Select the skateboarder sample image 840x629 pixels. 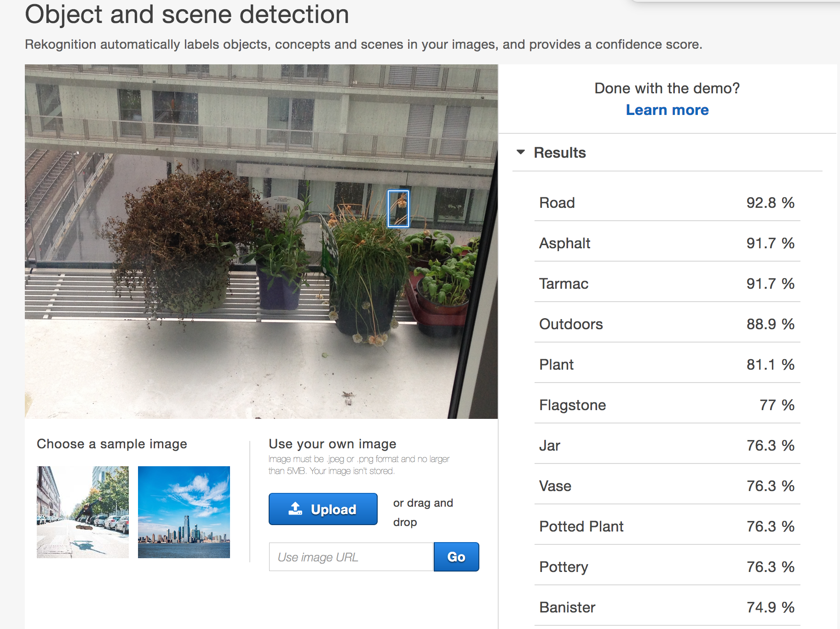click(x=83, y=512)
